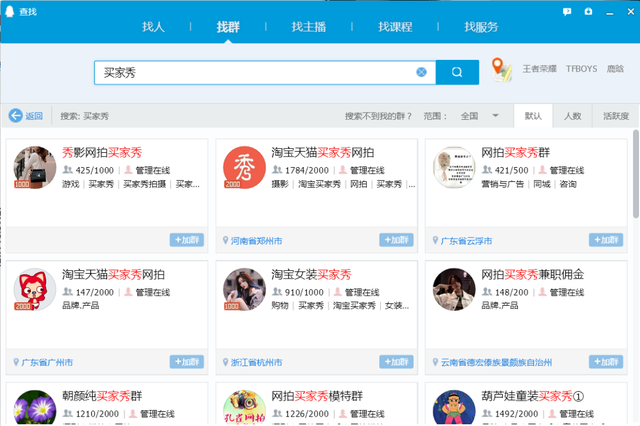Click the 全国 range value
The width and height of the screenshot is (640, 426).
[x=469, y=116]
